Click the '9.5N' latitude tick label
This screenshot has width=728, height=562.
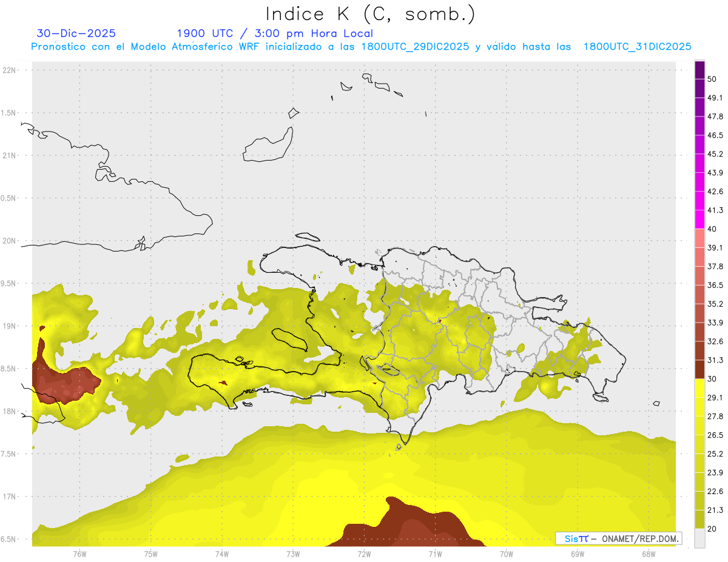[x=8, y=284]
